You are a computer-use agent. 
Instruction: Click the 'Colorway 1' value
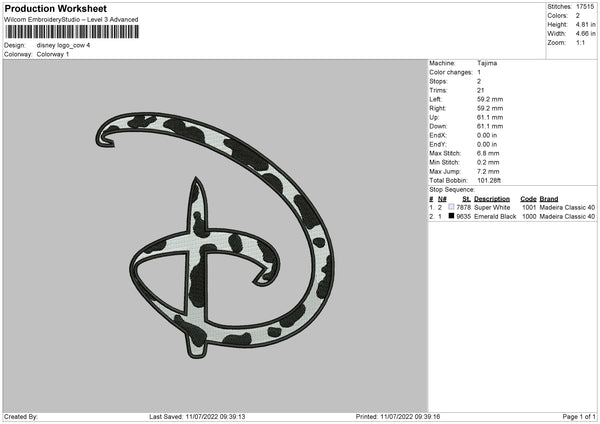tap(53, 54)
